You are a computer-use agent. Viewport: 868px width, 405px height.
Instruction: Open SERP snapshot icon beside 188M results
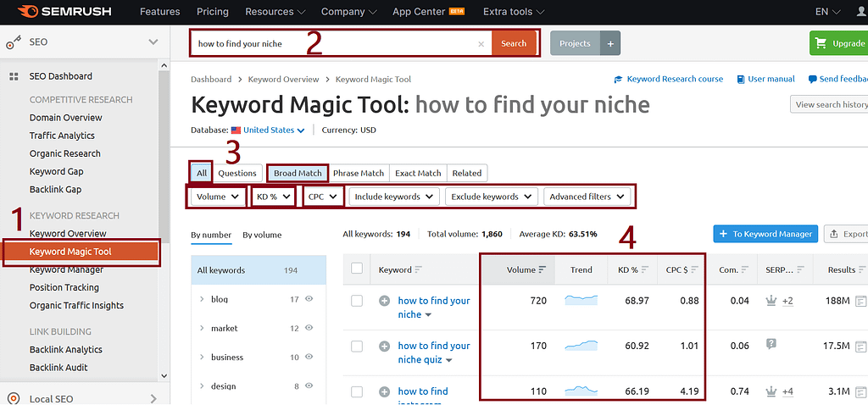(x=861, y=301)
